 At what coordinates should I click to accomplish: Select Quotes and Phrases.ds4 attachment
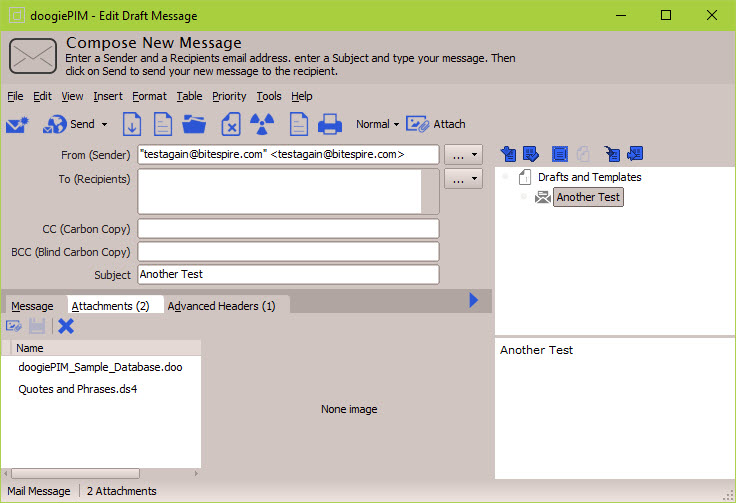pos(77,389)
